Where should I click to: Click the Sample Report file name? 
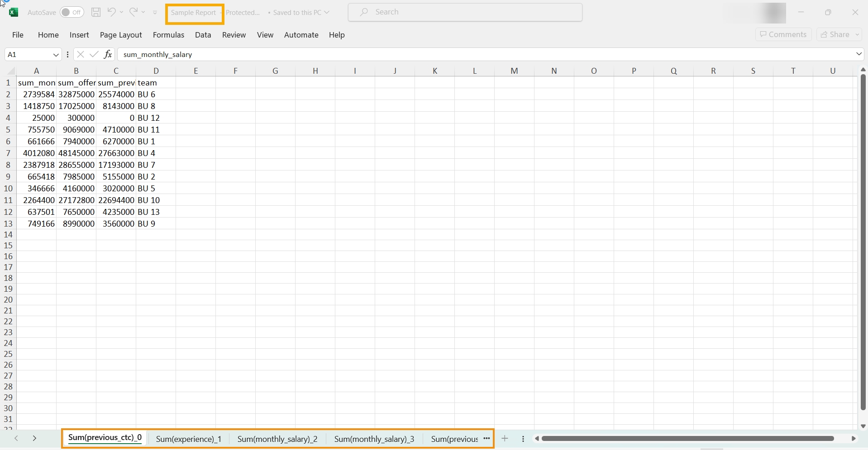click(x=193, y=13)
